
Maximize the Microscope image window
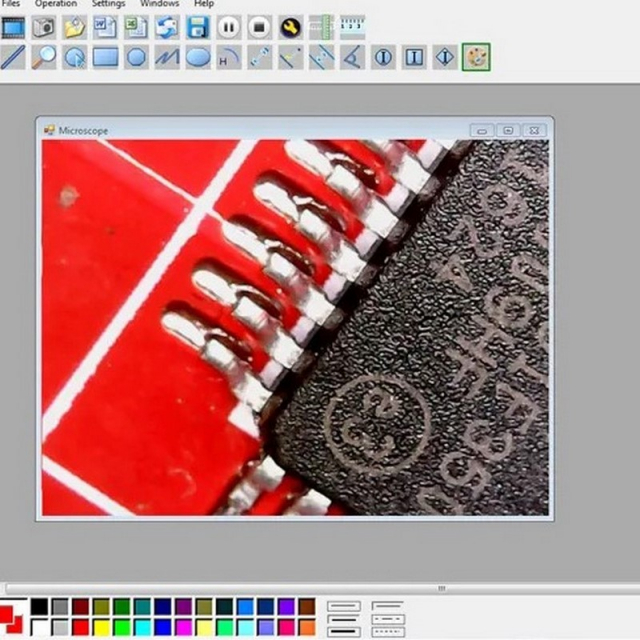point(508,130)
